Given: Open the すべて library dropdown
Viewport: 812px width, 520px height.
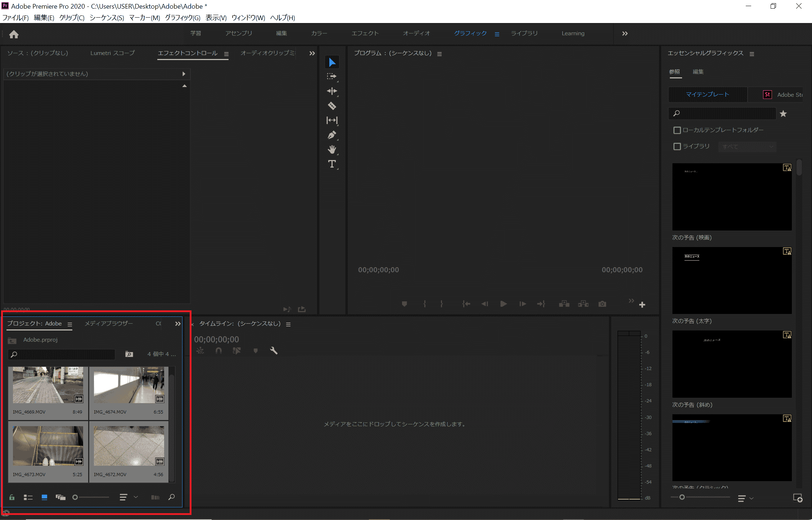Looking at the screenshot, I should (747, 147).
